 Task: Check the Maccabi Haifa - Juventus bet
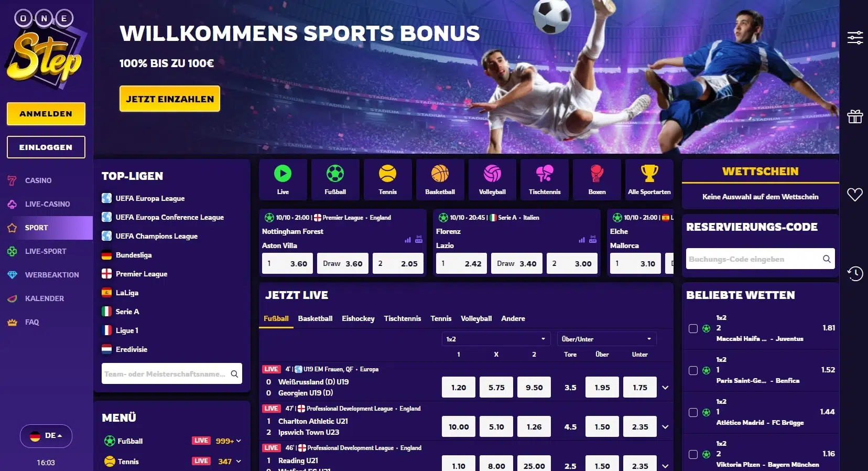693,328
